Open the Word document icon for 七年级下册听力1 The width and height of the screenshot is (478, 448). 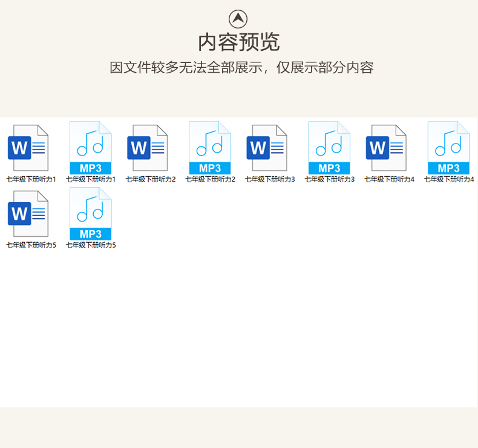pos(28,148)
